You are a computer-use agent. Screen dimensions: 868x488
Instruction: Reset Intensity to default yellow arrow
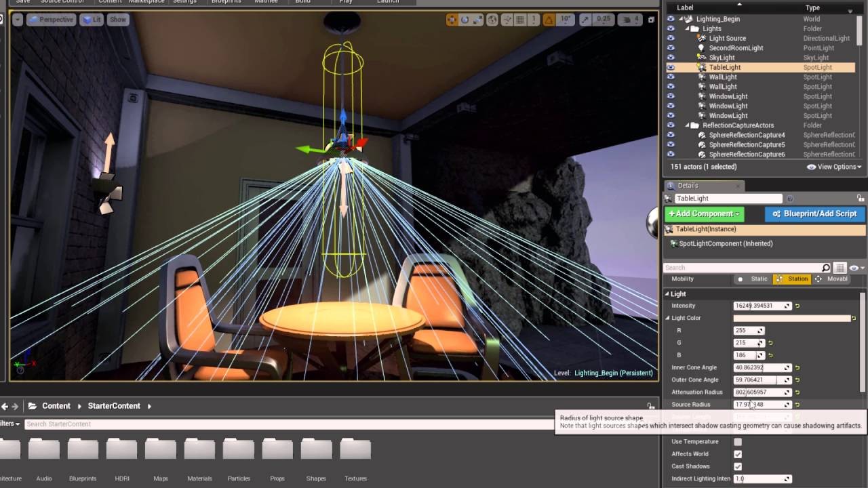coord(797,306)
